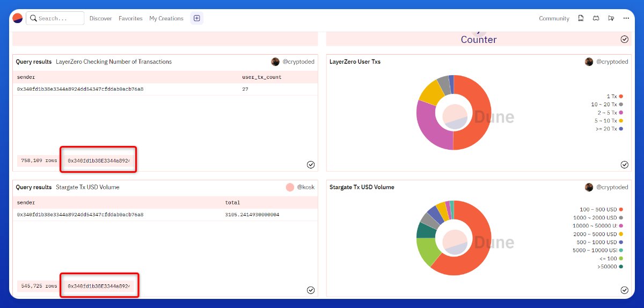Viewport: 644px width, 308px height.
Task: Click the megaphone announcements icon
Action: (611, 18)
